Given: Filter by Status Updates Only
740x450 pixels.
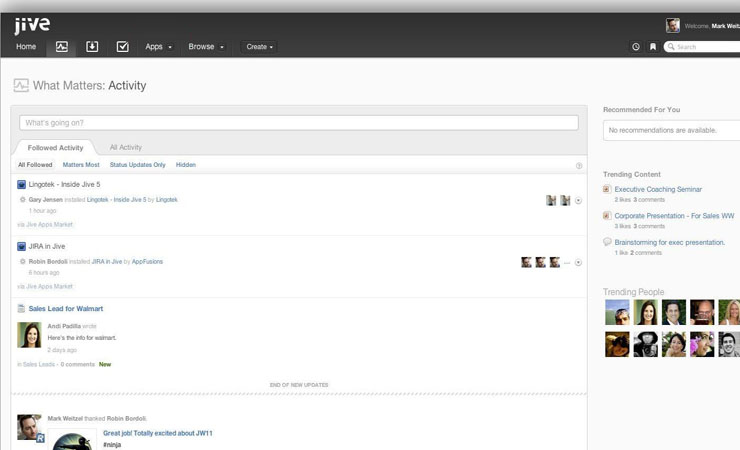Looking at the screenshot, I should click(138, 165).
